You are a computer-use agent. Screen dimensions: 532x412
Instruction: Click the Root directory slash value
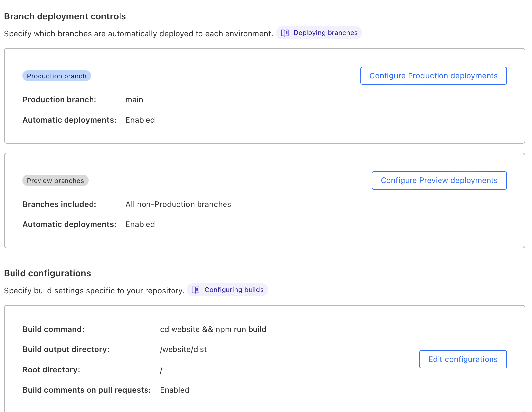161,370
